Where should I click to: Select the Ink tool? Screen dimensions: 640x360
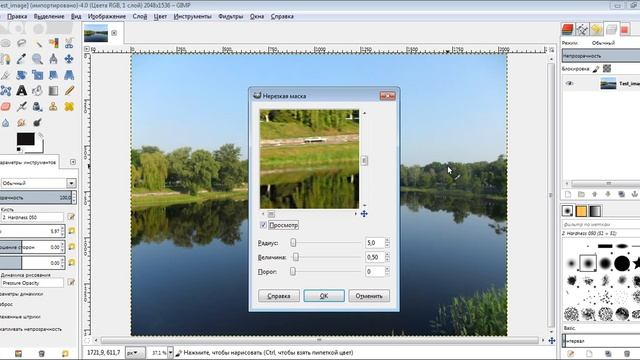[38, 107]
